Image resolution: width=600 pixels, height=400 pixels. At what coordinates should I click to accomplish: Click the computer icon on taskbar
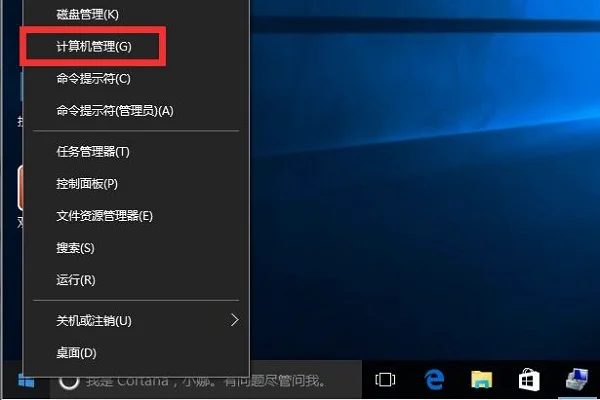(x=577, y=379)
